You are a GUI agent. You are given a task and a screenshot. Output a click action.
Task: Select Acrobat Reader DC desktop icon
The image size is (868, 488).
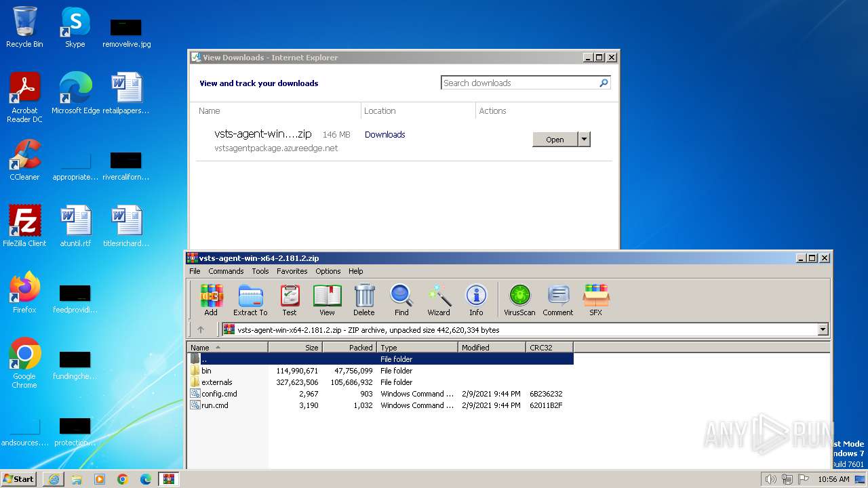tap(24, 98)
